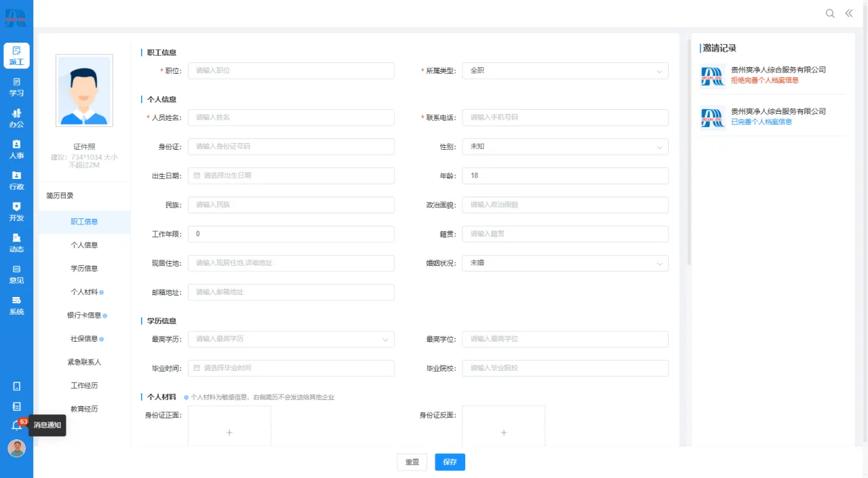Jump to 工作经历 in resume directory
This screenshot has width=868, height=478.
click(x=84, y=385)
